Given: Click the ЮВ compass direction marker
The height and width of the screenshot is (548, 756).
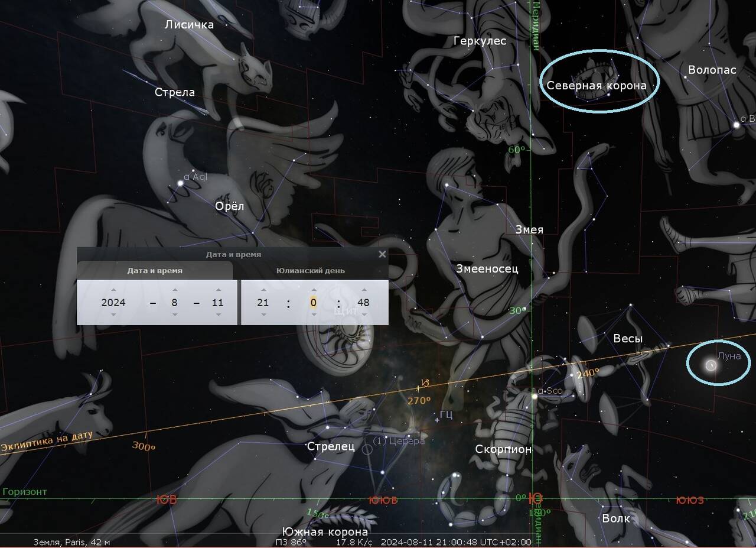Looking at the screenshot, I should (167, 500).
